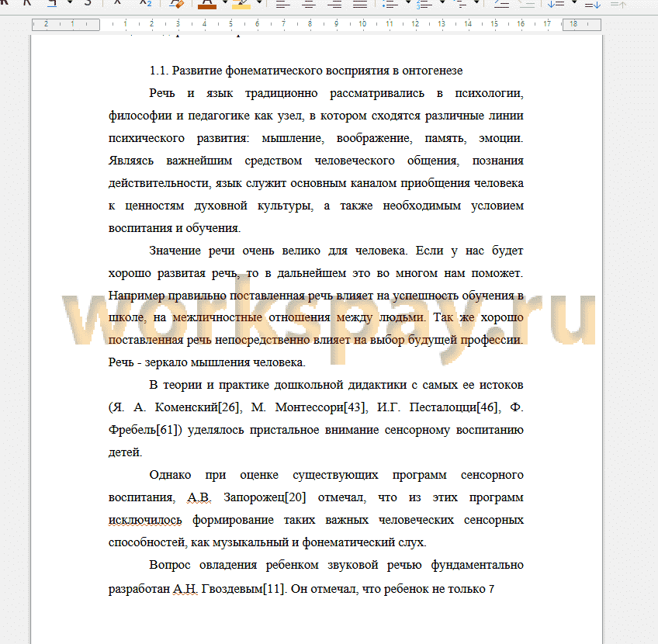Viewport: 658px width, 644px height.
Task: Click the word "детей." ending third paragraph
Action: [125, 452]
